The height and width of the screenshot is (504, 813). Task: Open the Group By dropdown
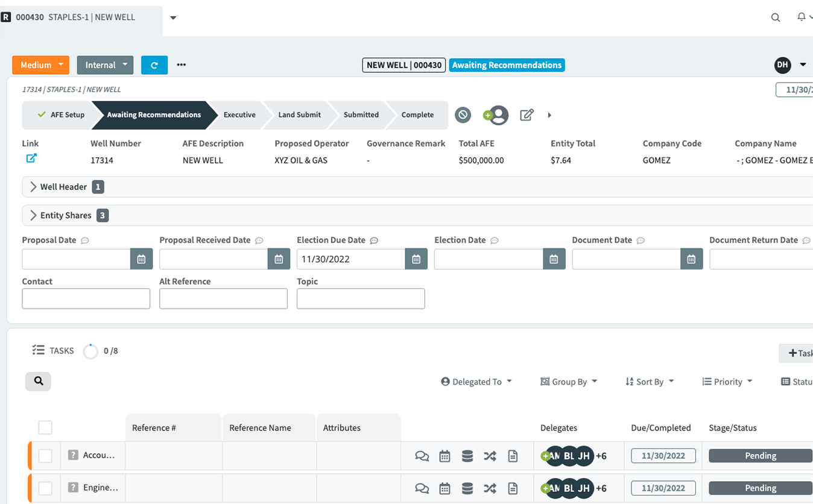[569, 382]
